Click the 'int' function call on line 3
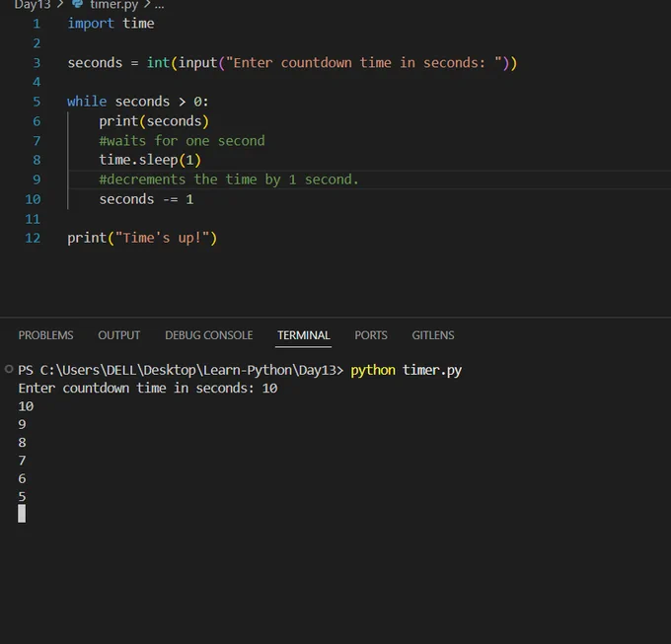671x644 pixels. (158, 63)
